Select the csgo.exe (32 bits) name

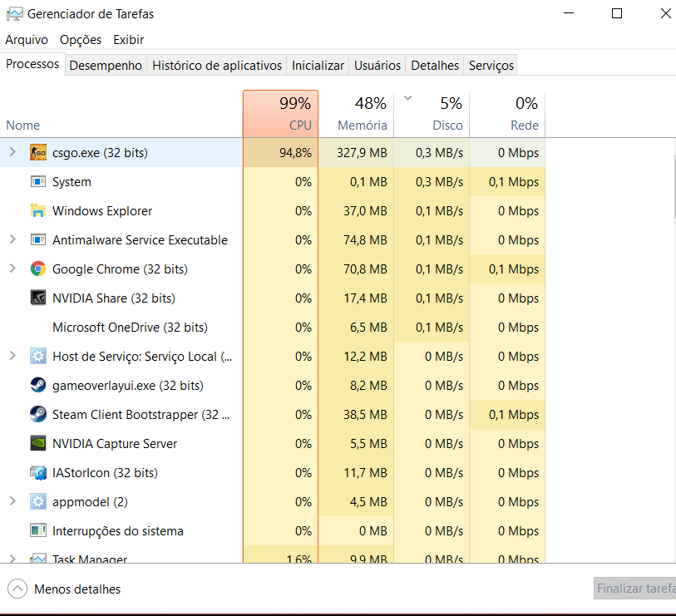click(100, 153)
